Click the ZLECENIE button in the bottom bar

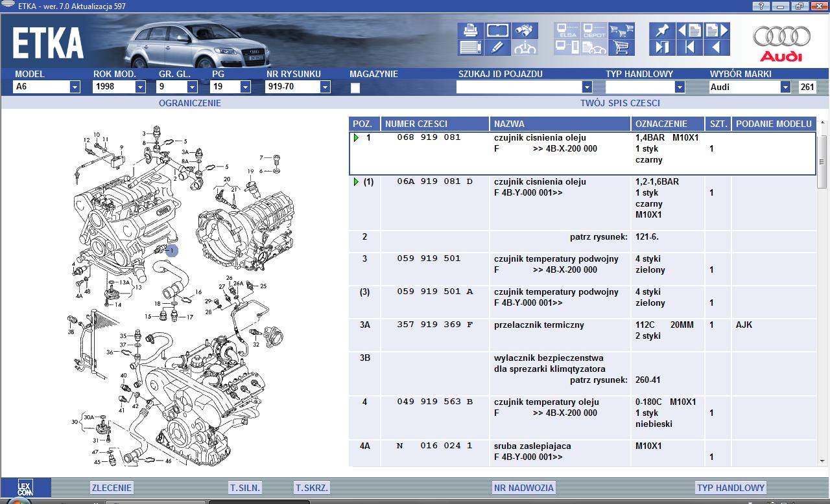[112, 488]
